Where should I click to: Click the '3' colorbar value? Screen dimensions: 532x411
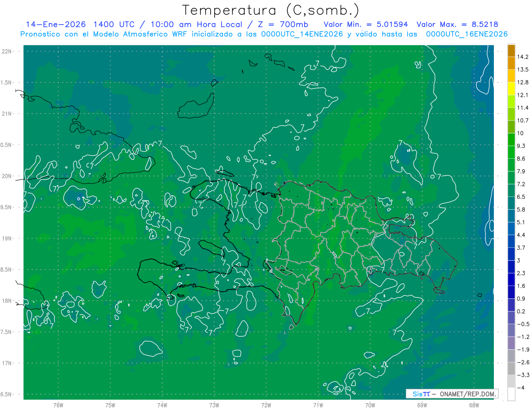click(519, 260)
